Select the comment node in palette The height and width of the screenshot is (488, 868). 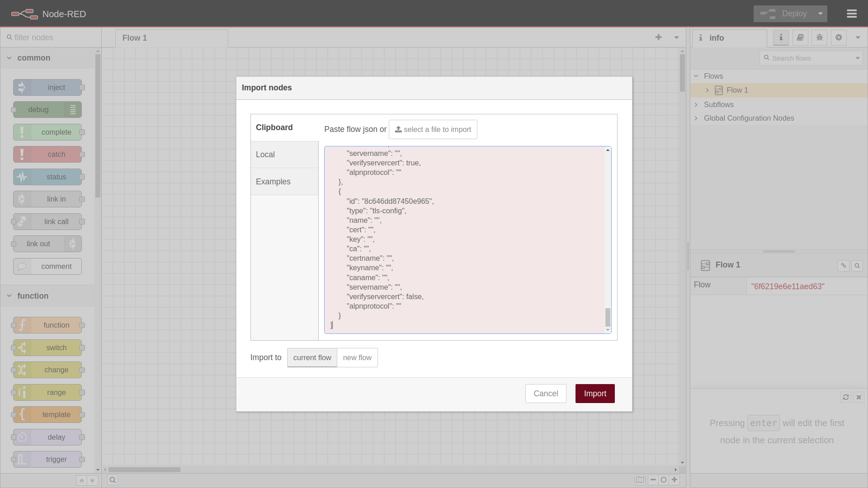pyautogui.click(x=47, y=266)
